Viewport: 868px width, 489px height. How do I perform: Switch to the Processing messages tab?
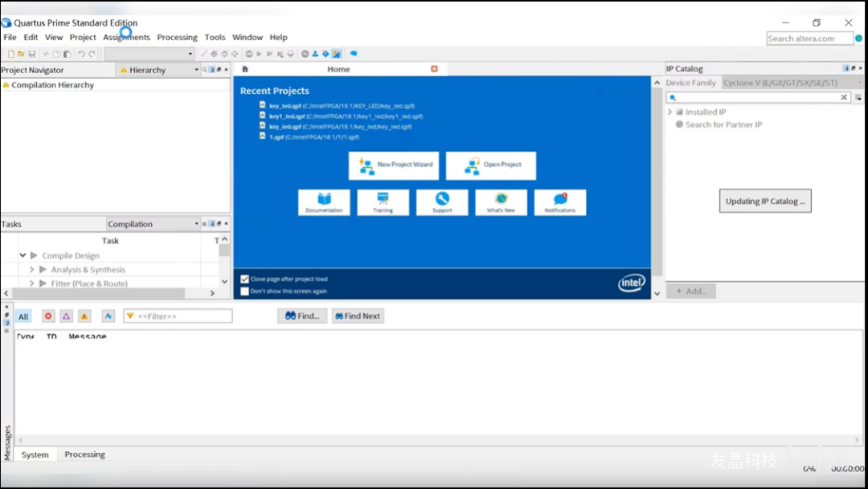(x=84, y=454)
